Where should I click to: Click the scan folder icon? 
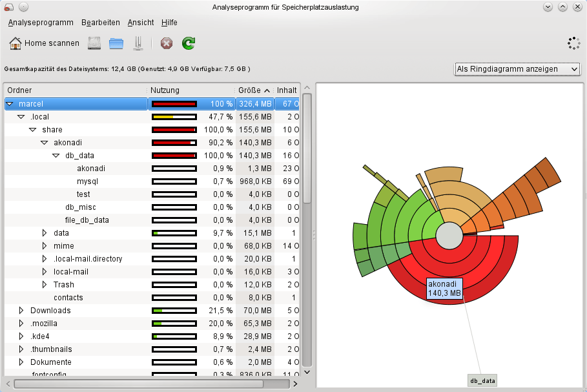click(116, 43)
